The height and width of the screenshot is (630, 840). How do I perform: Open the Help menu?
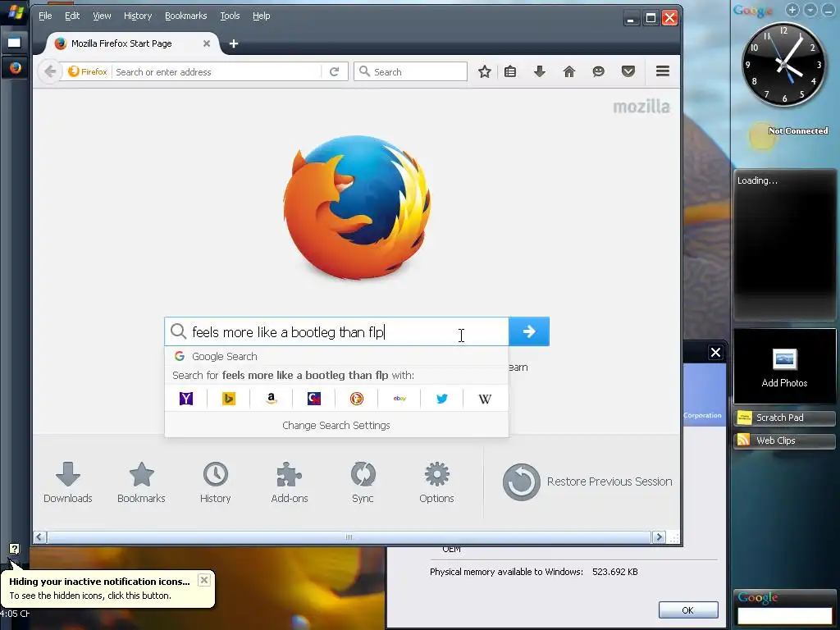click(261, 16)
